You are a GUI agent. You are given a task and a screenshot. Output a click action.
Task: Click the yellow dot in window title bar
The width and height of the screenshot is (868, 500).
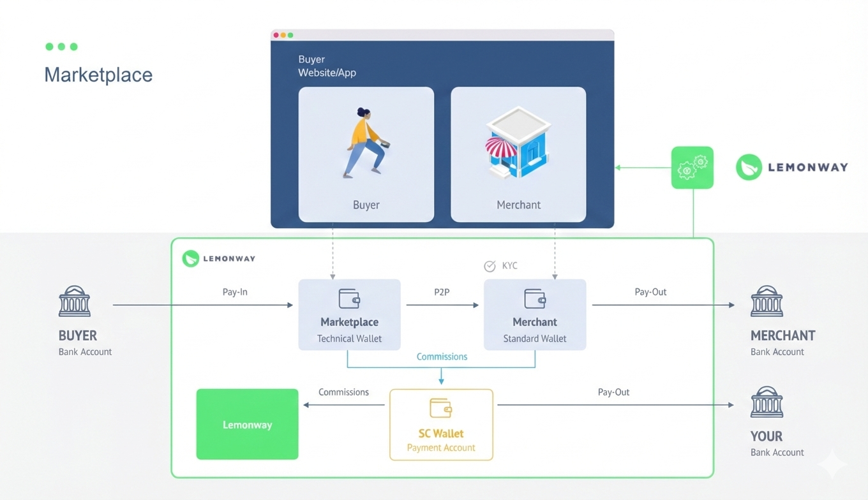coord(283,35)
